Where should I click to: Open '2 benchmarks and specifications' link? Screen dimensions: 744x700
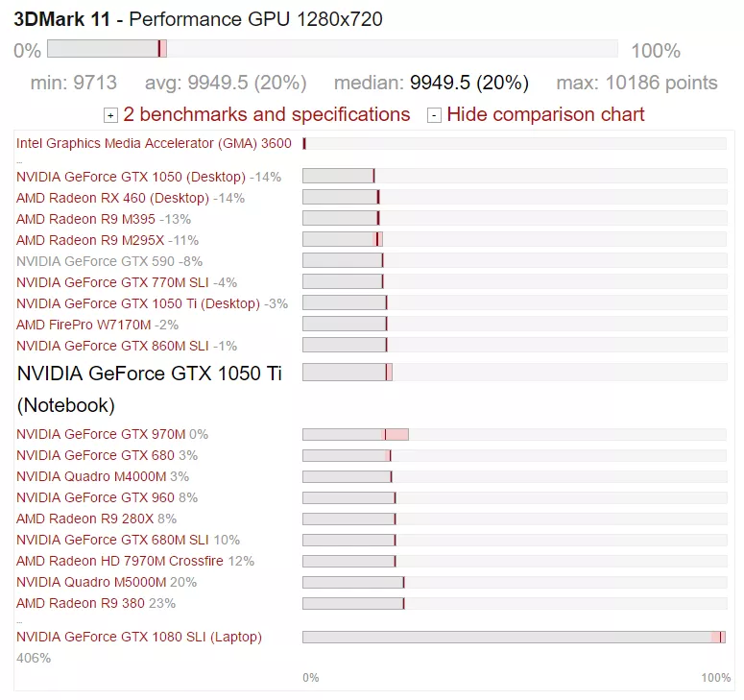[267, 115]
